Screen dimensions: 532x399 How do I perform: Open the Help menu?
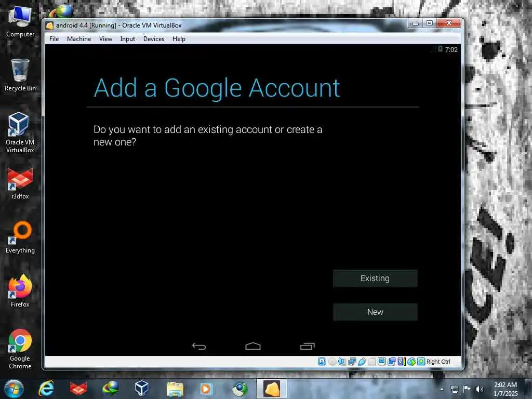(x=179, y=38)
